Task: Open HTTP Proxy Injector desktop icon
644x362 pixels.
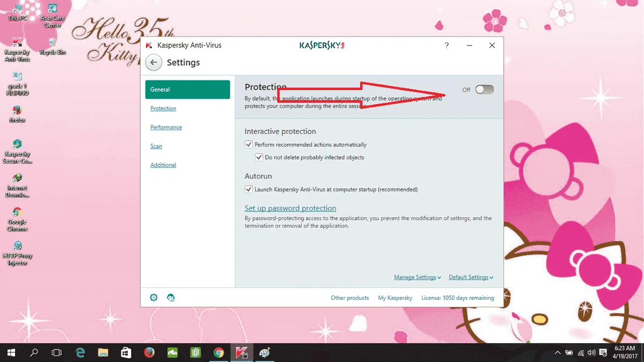Action: tap(17, 253)
